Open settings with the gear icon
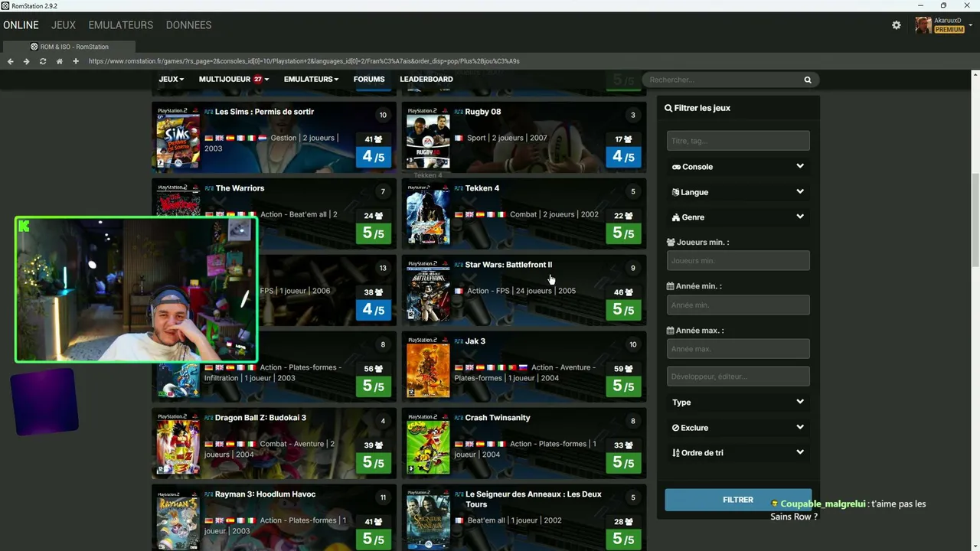This screenshot has height=551, width=980. pos(897,25)
